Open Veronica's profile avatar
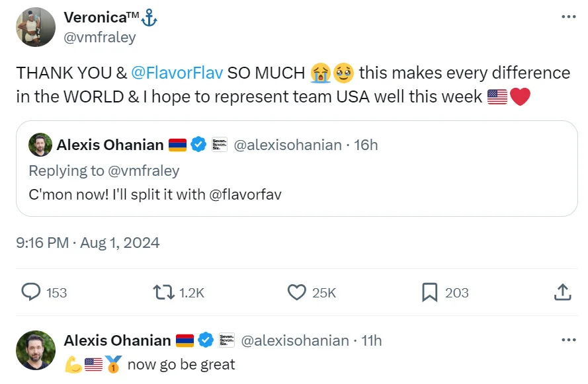The height and width of the screenshot is (384, 588). point(36,27)
